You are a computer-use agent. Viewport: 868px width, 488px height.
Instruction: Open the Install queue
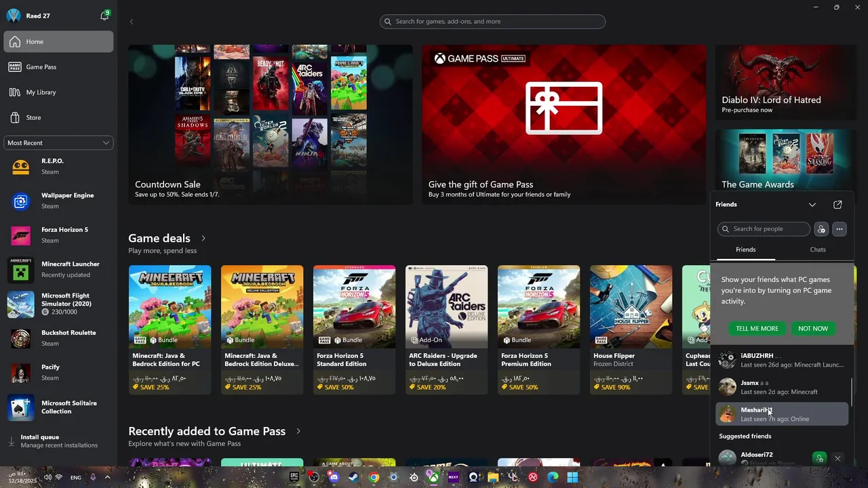click(x=58, y=441)
